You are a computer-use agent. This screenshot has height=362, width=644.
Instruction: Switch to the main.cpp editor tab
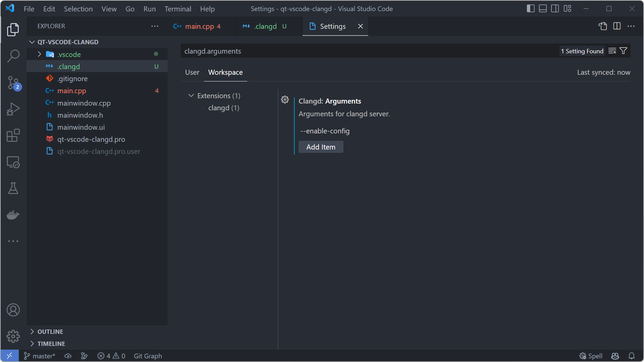[x=200, y=26]
